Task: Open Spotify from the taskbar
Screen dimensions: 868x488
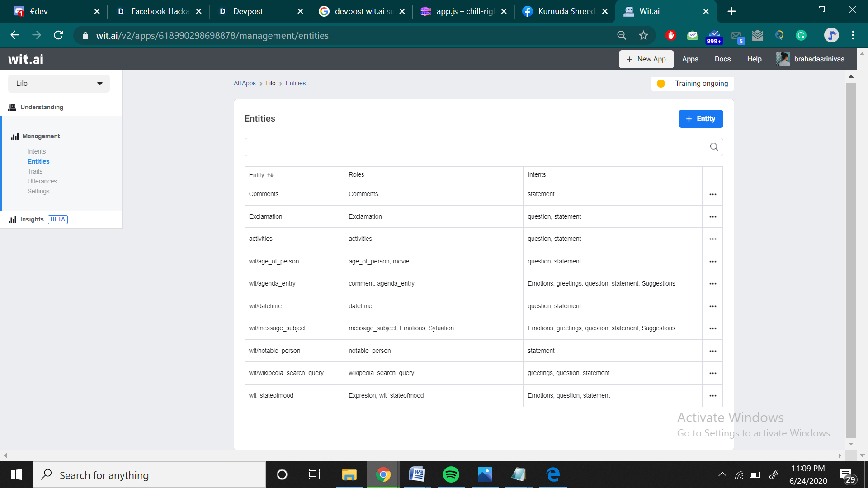Action: [x=451, y=474]
